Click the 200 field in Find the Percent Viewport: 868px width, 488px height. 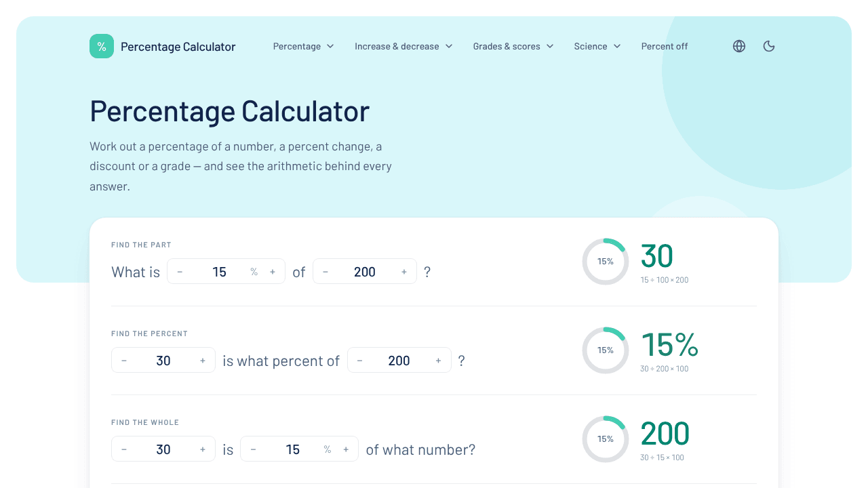(399, 361)
